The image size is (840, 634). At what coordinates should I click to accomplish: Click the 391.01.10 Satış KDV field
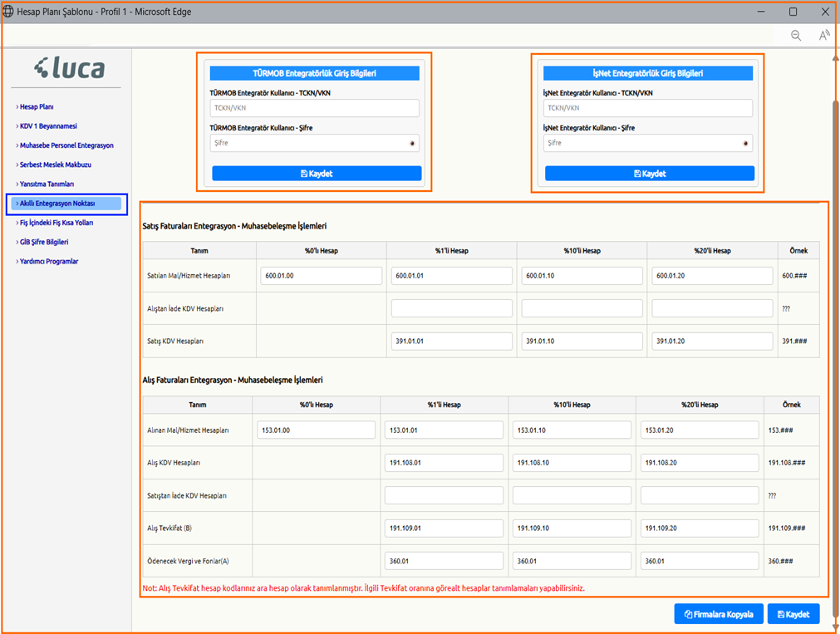coord(582,341)
